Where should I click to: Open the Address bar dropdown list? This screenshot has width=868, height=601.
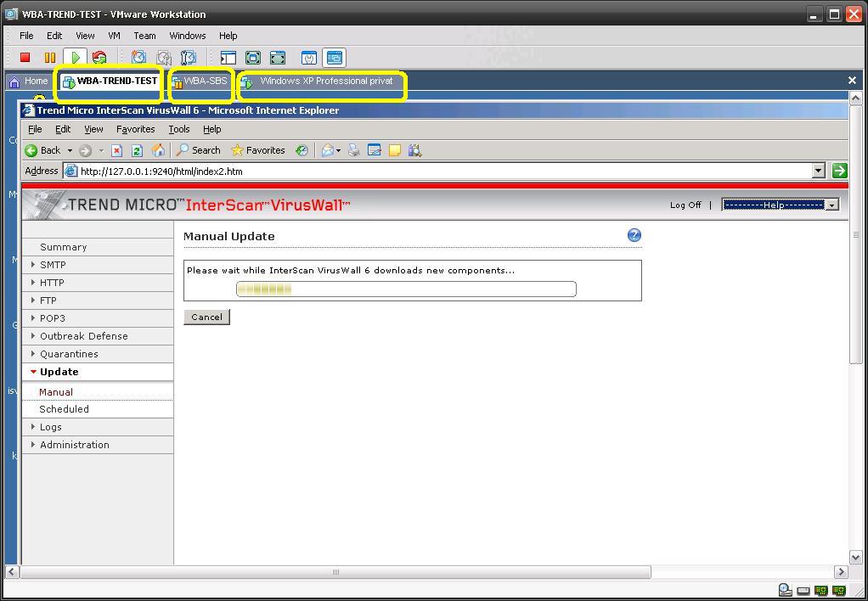click(820, 171)
